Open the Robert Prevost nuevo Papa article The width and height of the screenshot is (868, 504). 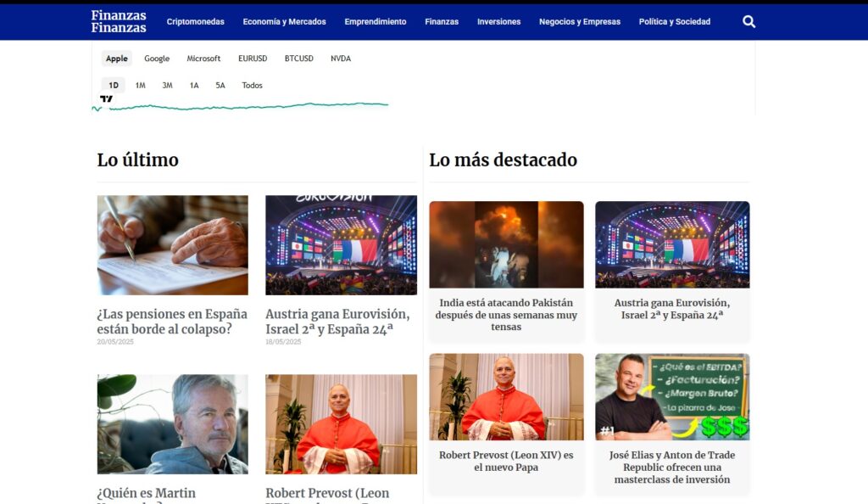coord(505,461)
